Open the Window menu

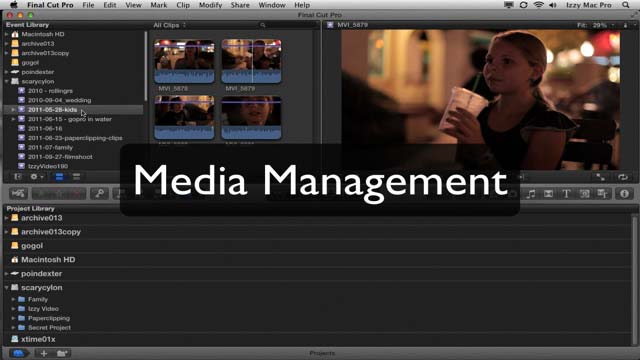272,5
